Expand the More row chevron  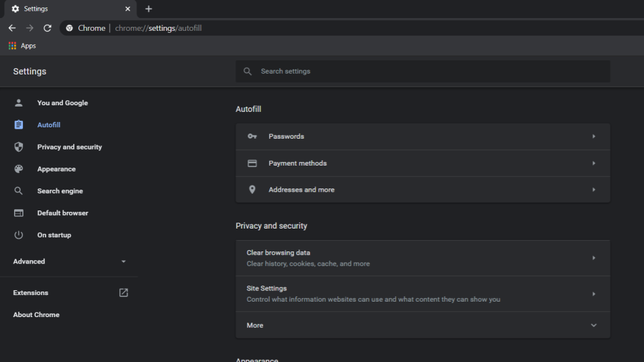(593, 326)
